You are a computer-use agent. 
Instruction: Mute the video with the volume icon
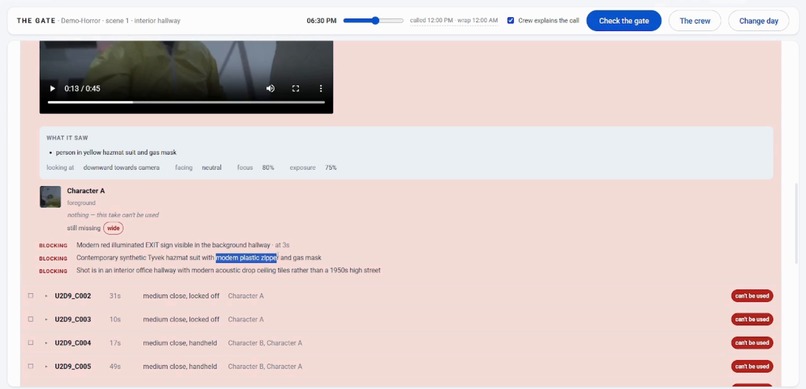coord(270,88)
